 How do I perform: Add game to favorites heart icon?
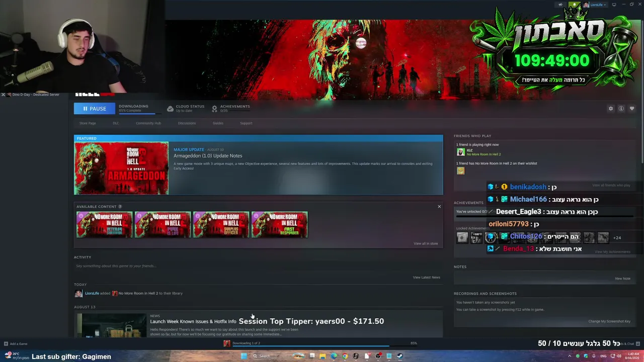coord(632,109)
